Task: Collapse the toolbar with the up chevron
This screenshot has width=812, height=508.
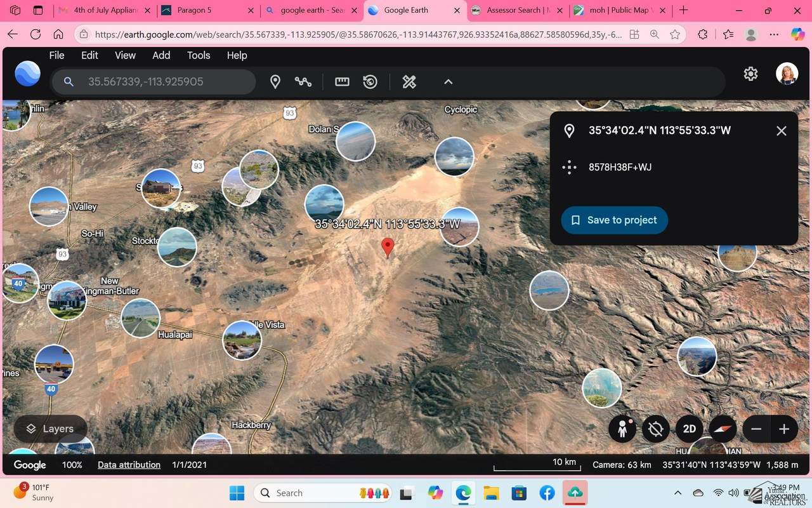Action: tap(448, 82)
